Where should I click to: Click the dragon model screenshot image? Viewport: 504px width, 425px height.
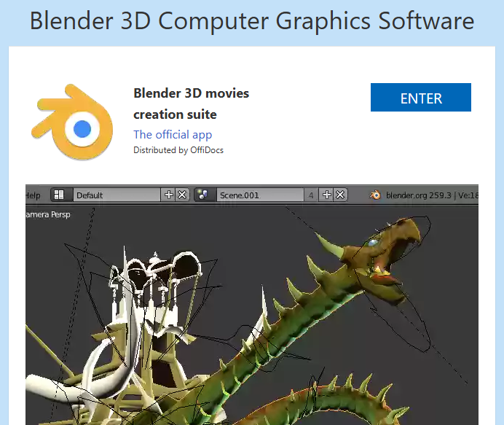pyautogui.click(x=252, y=305)
